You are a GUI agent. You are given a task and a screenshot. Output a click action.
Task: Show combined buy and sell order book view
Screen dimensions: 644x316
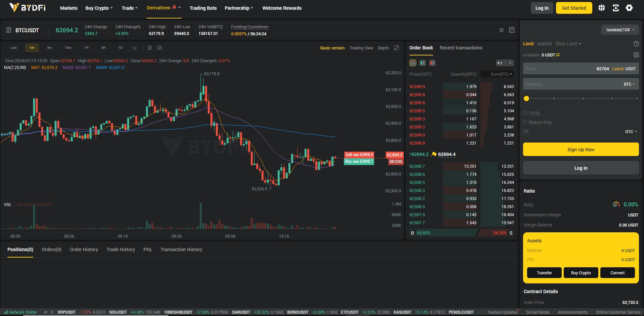tap(413, 63)
